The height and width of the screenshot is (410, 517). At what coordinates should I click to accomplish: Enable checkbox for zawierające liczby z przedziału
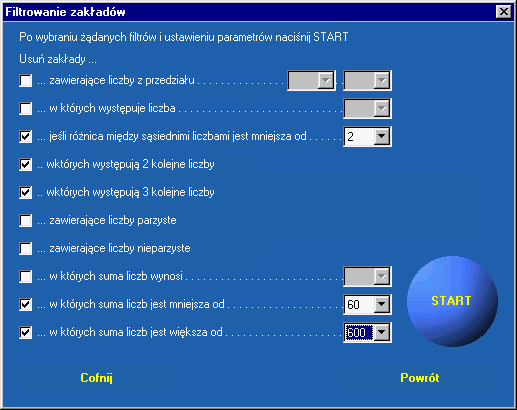point(26,80)
